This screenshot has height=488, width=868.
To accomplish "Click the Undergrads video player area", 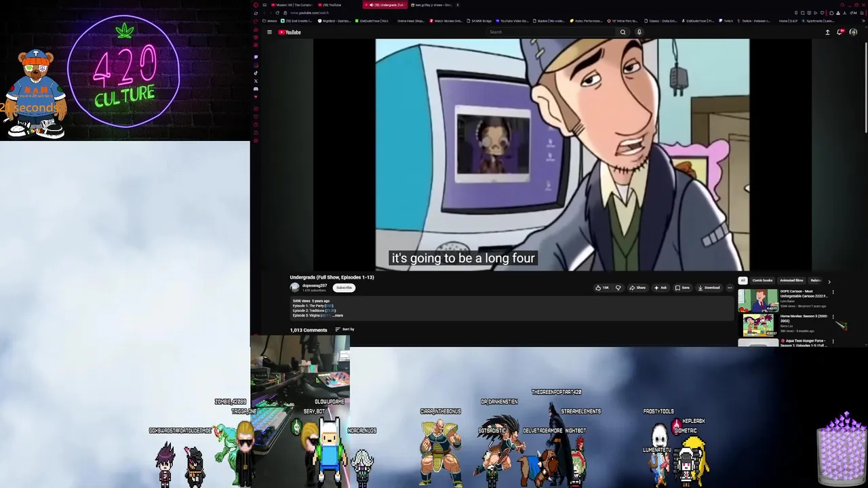I will click(562, 155).
